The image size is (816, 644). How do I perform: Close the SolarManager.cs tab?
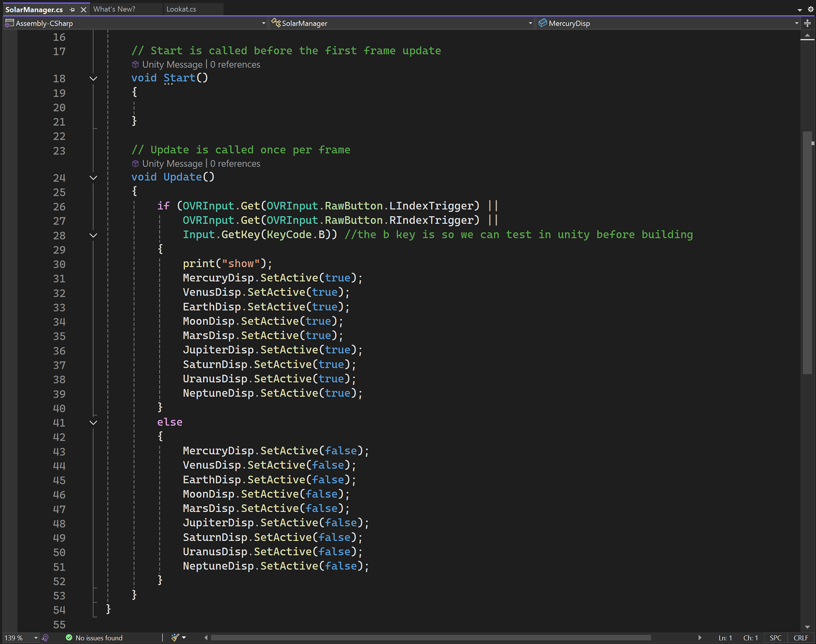[83, 9]
